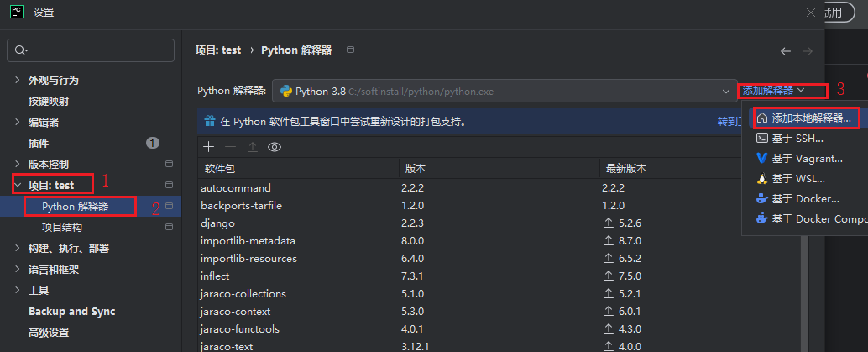Select the importlib-resources package row
Screen dimensions: 868x352
tap(499, 258)
